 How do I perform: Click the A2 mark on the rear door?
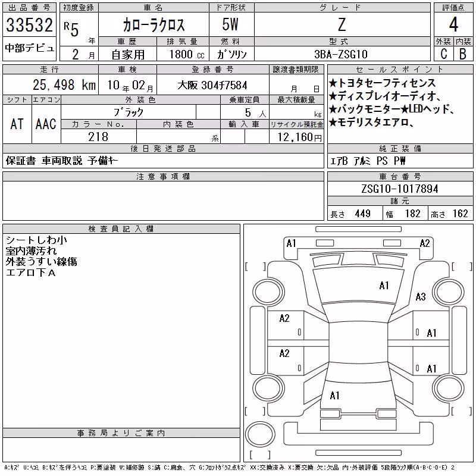(284, 353)
